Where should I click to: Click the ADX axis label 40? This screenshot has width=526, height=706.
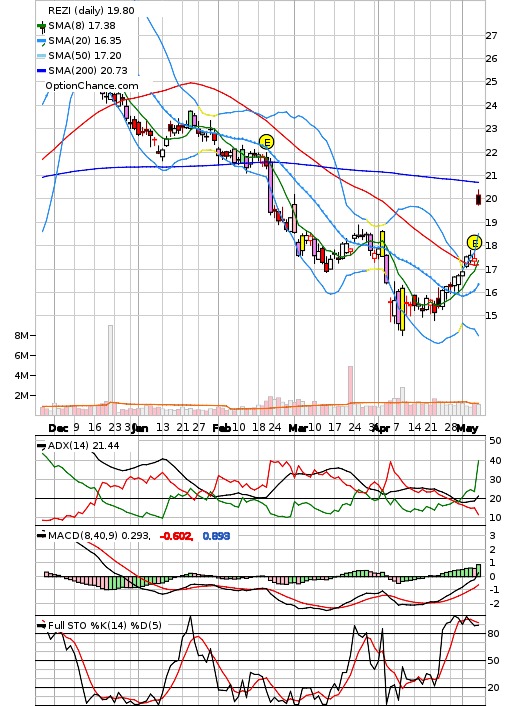495,461
